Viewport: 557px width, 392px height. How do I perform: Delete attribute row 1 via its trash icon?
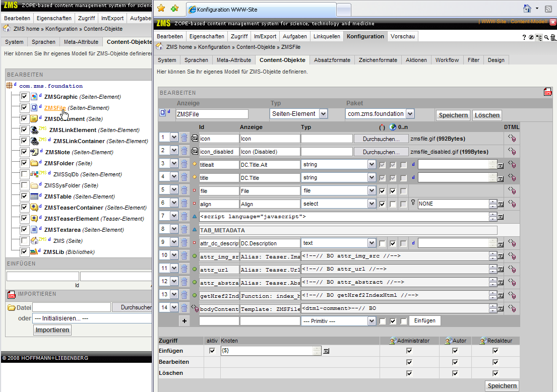pyautogui.click(x=184, y=138)
